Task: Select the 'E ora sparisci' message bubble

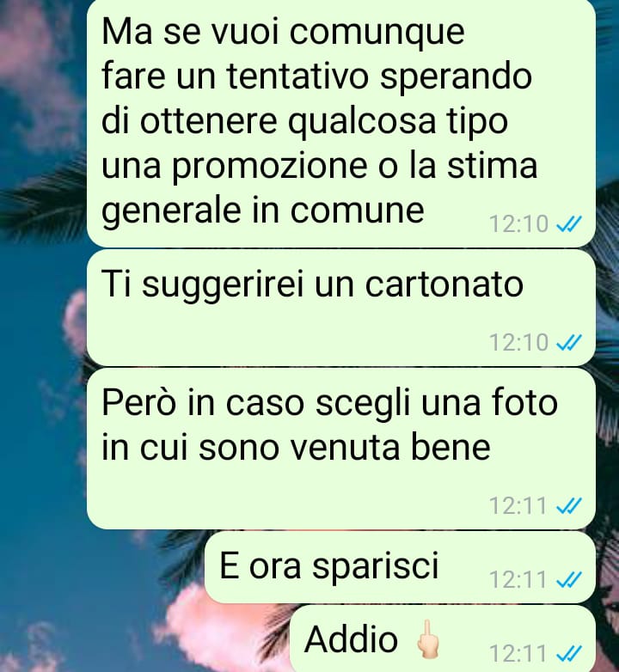Action: (400, 567)
